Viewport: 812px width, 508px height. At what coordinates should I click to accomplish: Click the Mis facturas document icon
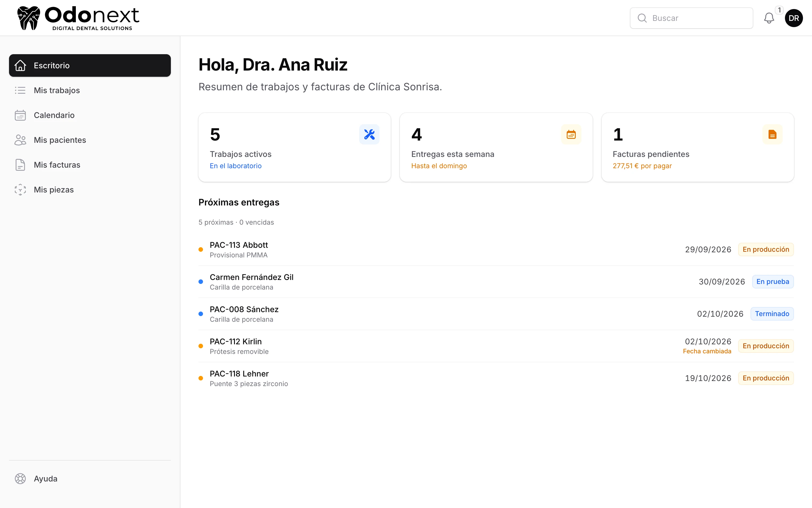click(x=20, y=165)
